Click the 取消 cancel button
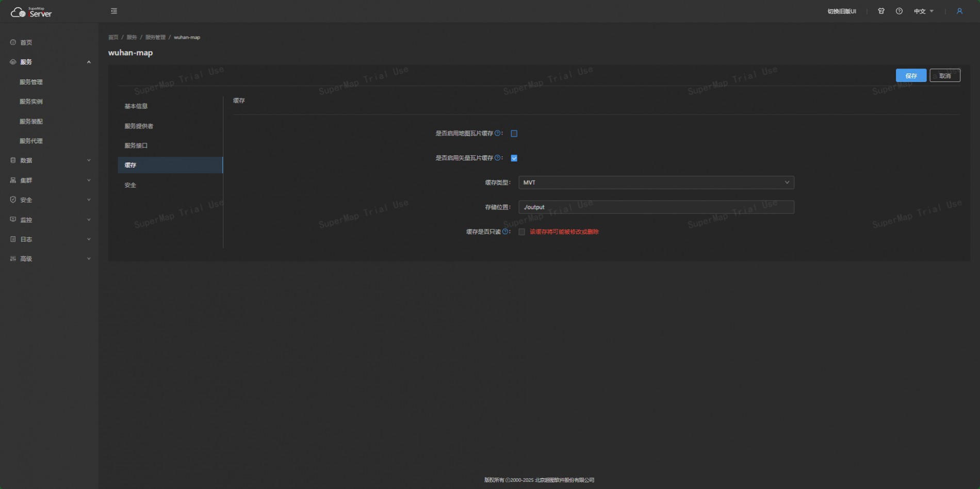 coord(945,75)
